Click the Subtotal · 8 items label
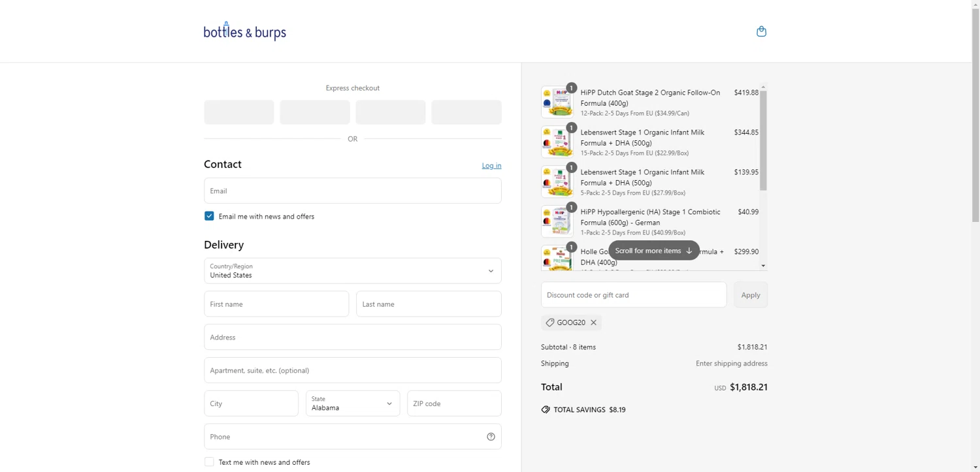The height and width of the screenshot is (472, 980). pos(568,347)
